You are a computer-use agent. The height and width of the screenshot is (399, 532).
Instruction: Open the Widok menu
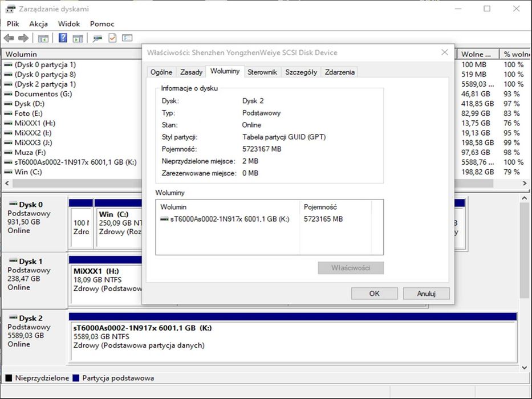69,24
